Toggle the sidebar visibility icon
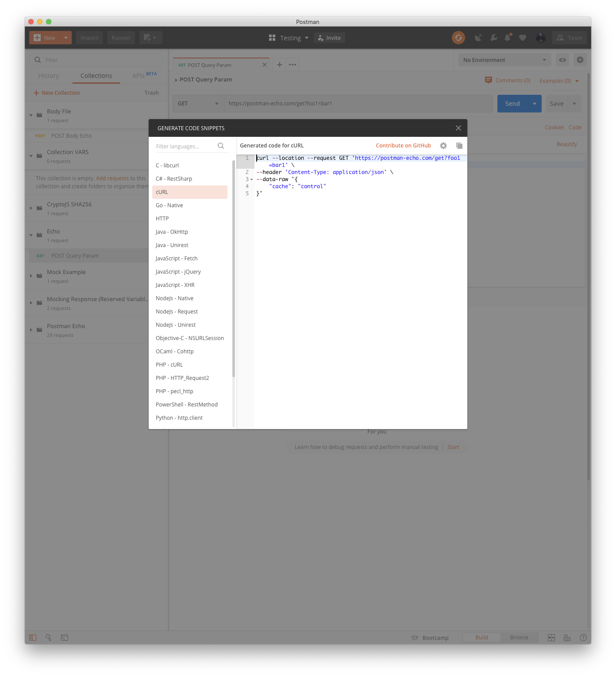 pyautogui.click(x=32, y=638)
